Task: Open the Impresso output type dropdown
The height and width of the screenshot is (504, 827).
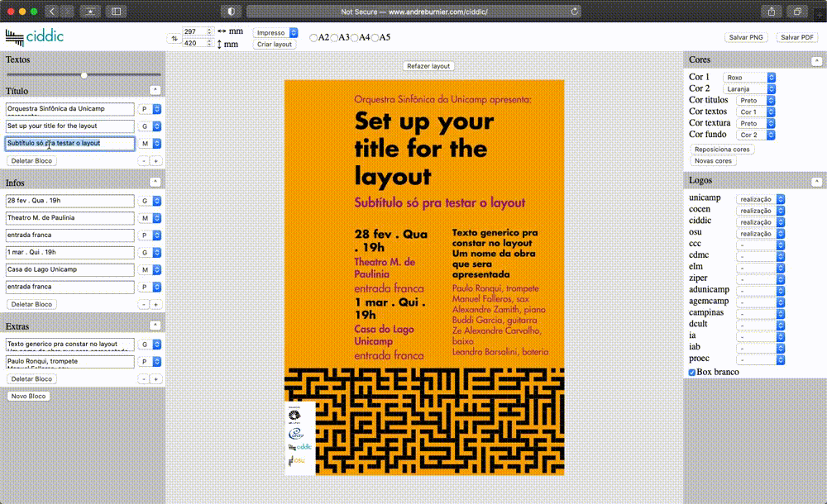Action: pos(275,33)
